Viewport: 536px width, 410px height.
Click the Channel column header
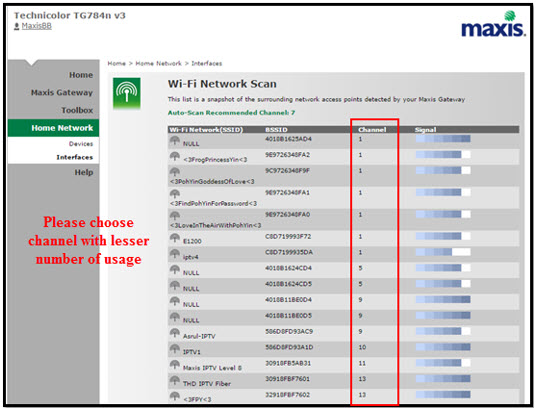coord(372,130)
